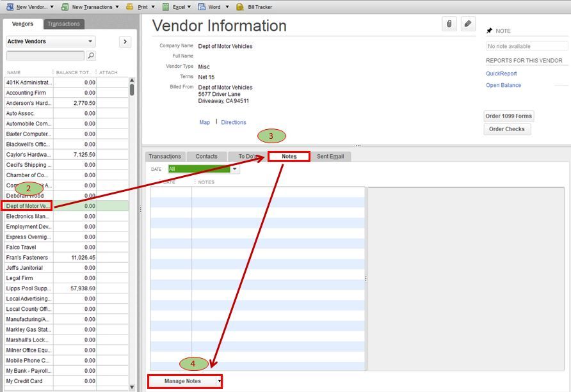Image resolution: width=571 pixels, height=392 pixels.
Task: Open Manage Notes dropdown arrow
Action: [x=219, y=381]
